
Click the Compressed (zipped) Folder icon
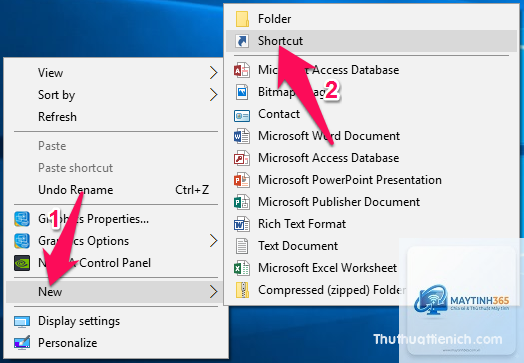242,290
